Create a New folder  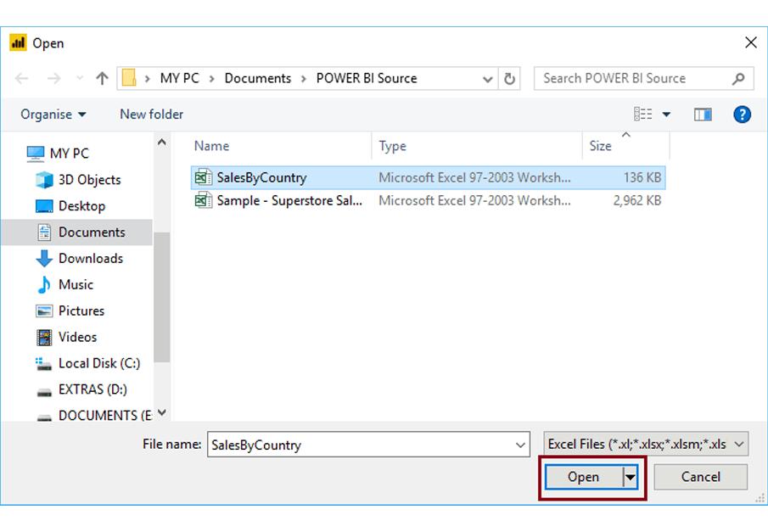[151, 115]
